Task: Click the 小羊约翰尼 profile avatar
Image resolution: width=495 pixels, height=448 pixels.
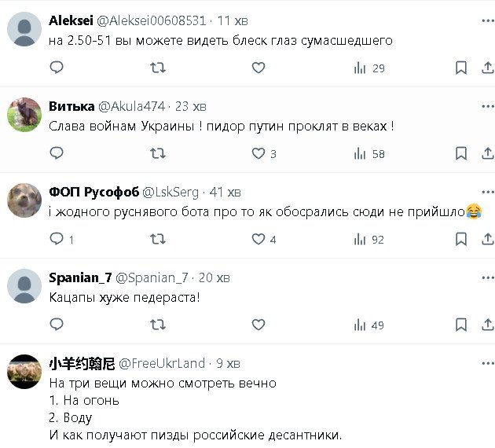Action: click(24, 372)
